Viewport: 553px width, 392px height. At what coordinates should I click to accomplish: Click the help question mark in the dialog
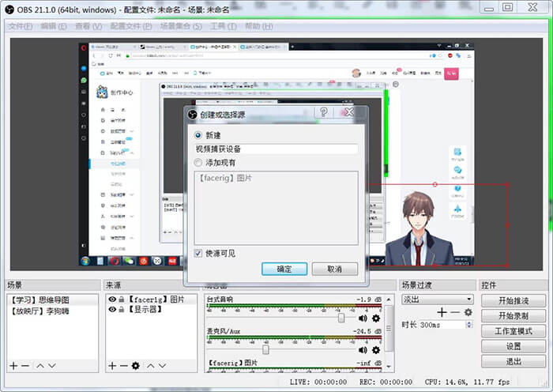point(323,112)
